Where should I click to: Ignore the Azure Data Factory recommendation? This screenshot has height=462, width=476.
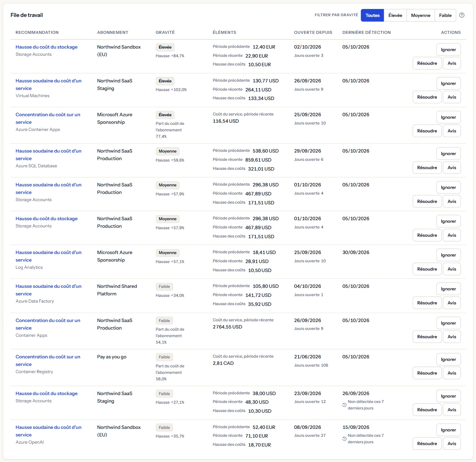(448, 289)
